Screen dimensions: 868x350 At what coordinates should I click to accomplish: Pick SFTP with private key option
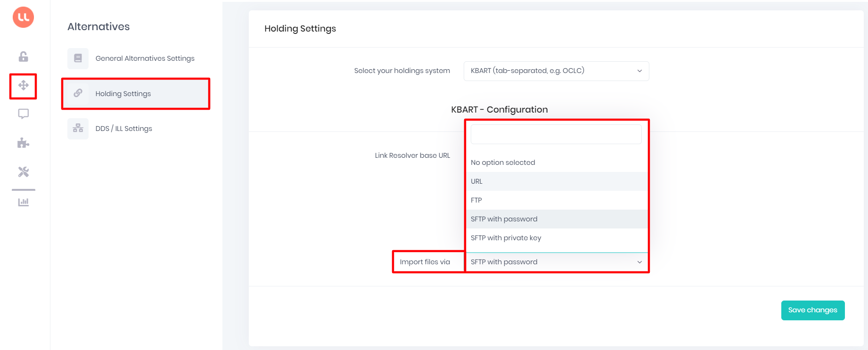point(556,238)
